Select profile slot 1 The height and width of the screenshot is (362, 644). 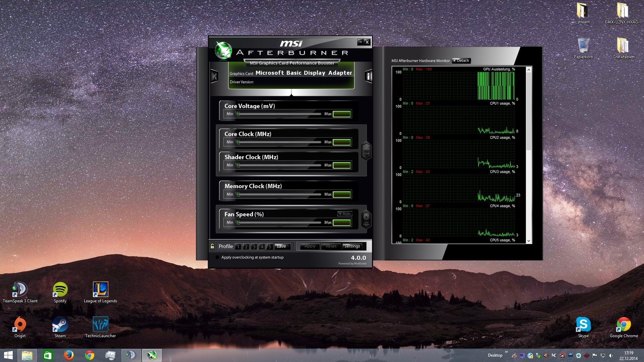click(238, 247)
